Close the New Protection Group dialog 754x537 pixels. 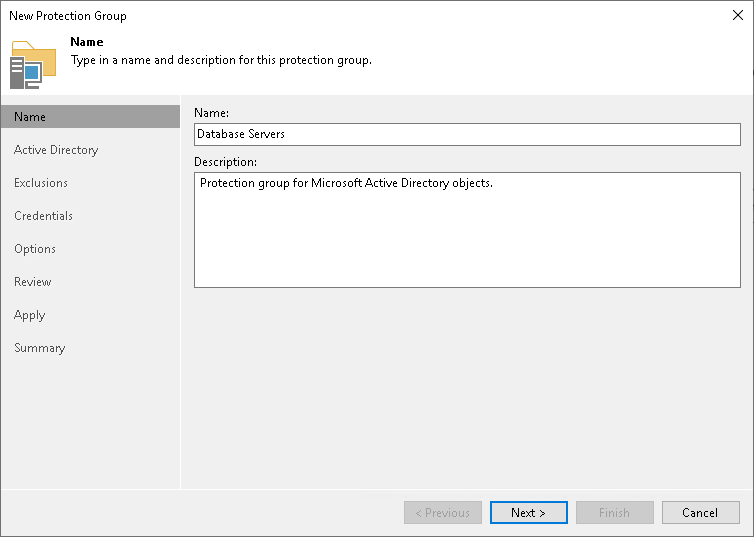tap(737, 16)
